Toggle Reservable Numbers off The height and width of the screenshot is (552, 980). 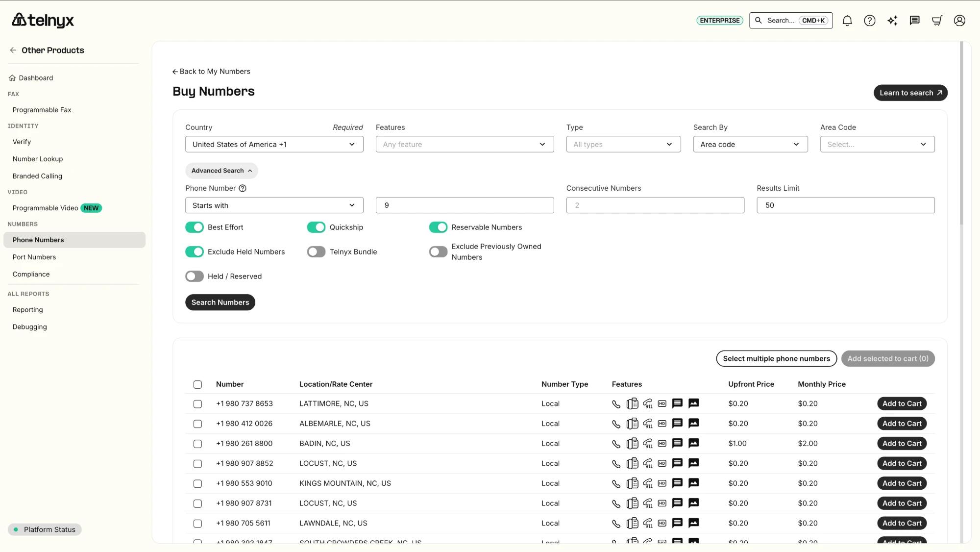tap(438, 227)
